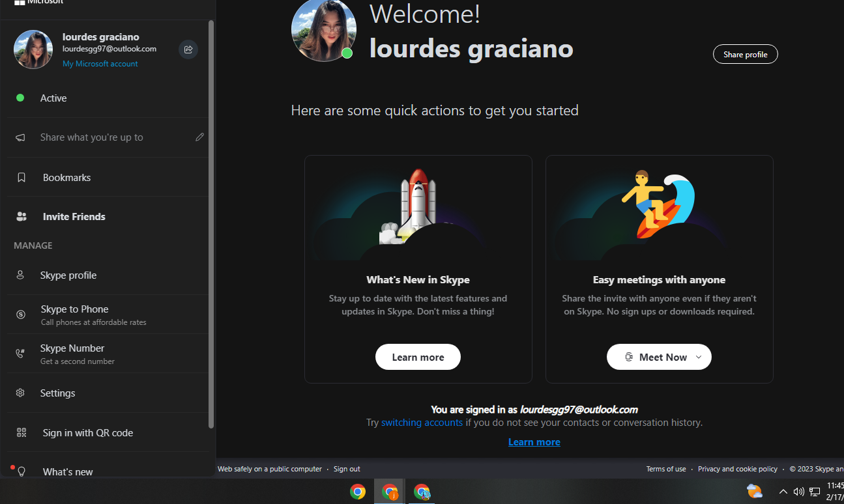Click the first Chrome icon in taskbar
This screenshot has height=504, width=844.
(357, 492)
